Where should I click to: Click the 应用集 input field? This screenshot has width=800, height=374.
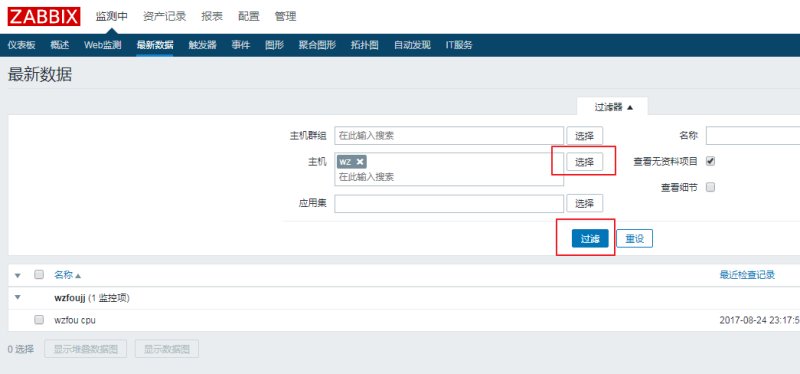point(449,203)
